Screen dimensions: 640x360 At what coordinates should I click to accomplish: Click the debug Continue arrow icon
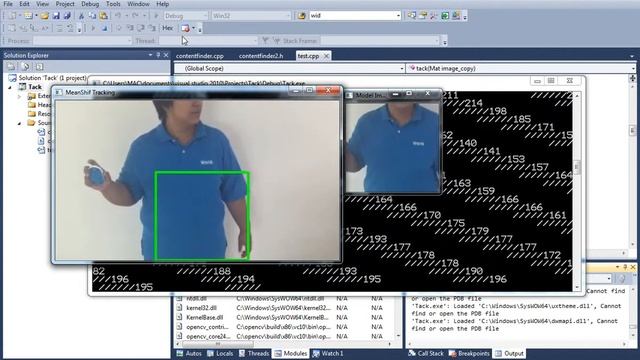click(93, 28)
